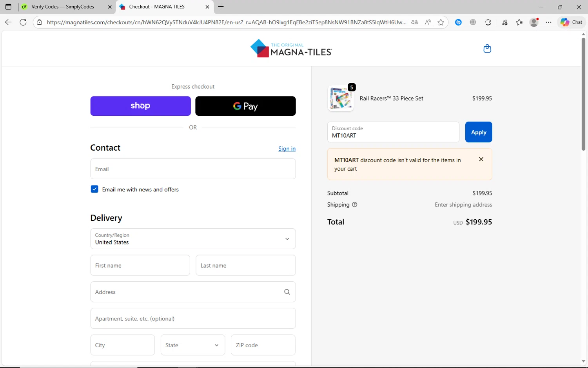Open the tab actions menu icon
The height and width of the screenshot is (368, 588).
[8, 7]
